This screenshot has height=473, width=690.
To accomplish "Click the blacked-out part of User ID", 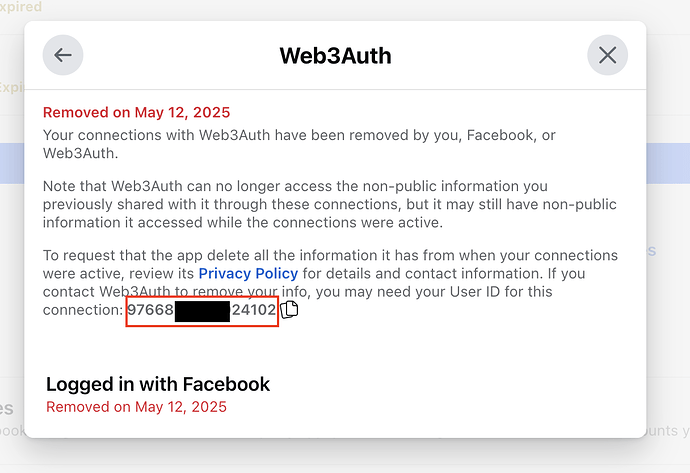I will [202, 312].
